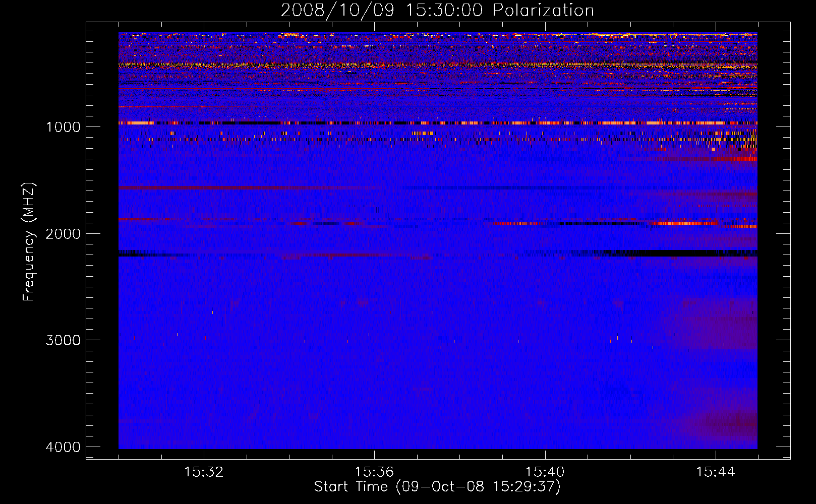Click the 15:32 time tick label
The image size is (816, 504).
click(204, 472)
